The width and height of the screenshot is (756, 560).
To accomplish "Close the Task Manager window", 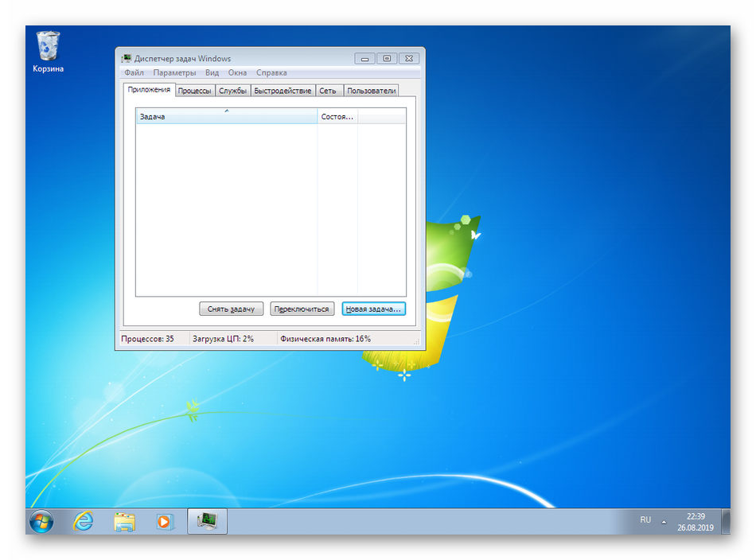I will (409, 58).
